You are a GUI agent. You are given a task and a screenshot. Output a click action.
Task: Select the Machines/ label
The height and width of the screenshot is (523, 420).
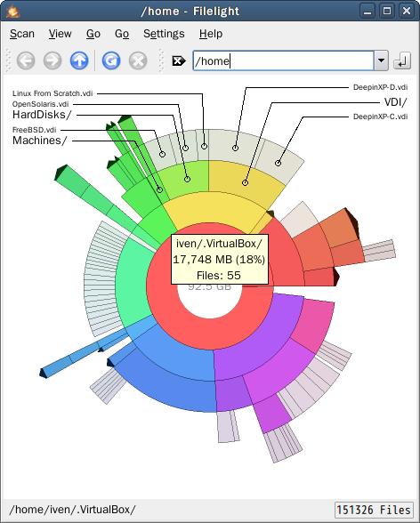pyautogui.click(x=40, y=141)
